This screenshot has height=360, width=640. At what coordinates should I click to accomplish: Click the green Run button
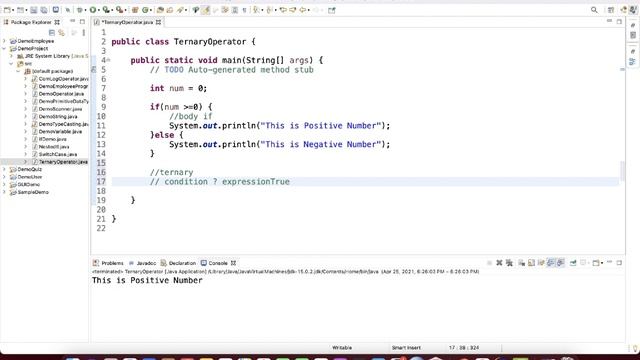tap(93, 10)
